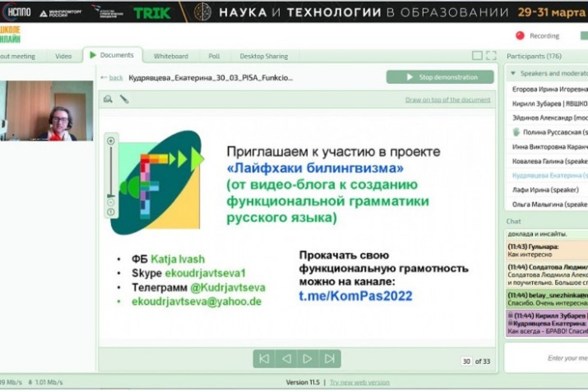Switch to the Whiteboard tab
This screenshot has width=588, height=391.
[x=170, y=56]
